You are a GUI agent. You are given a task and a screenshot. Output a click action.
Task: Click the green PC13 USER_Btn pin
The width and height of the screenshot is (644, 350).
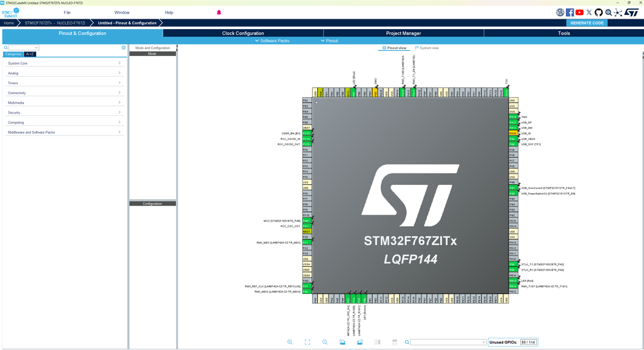point(307,133)
